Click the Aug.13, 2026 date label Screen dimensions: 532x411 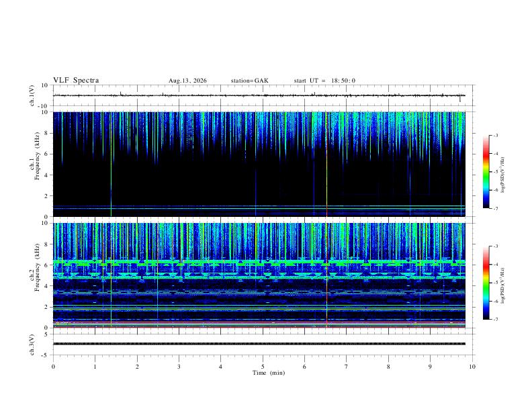tap(187, 81)
